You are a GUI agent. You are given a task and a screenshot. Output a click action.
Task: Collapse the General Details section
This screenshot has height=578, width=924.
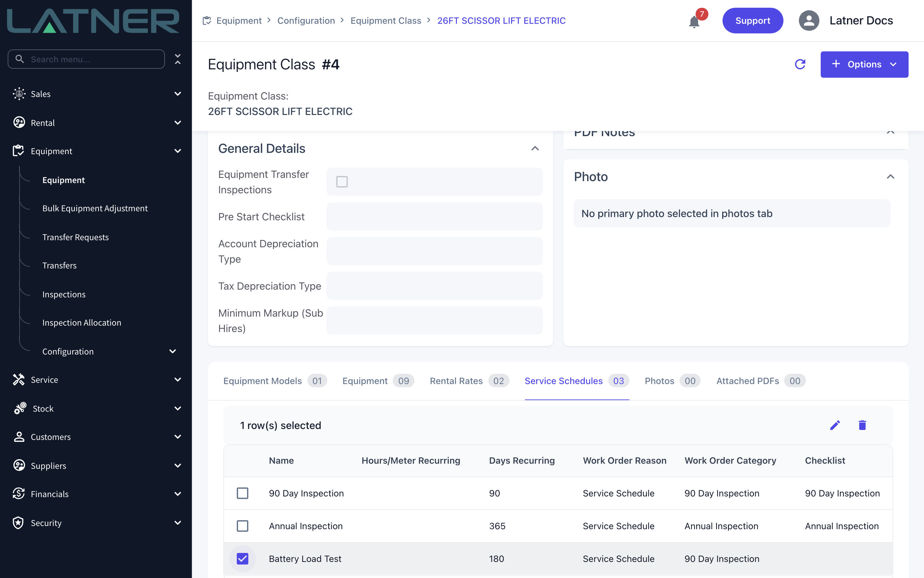click(x=535, y=148)
